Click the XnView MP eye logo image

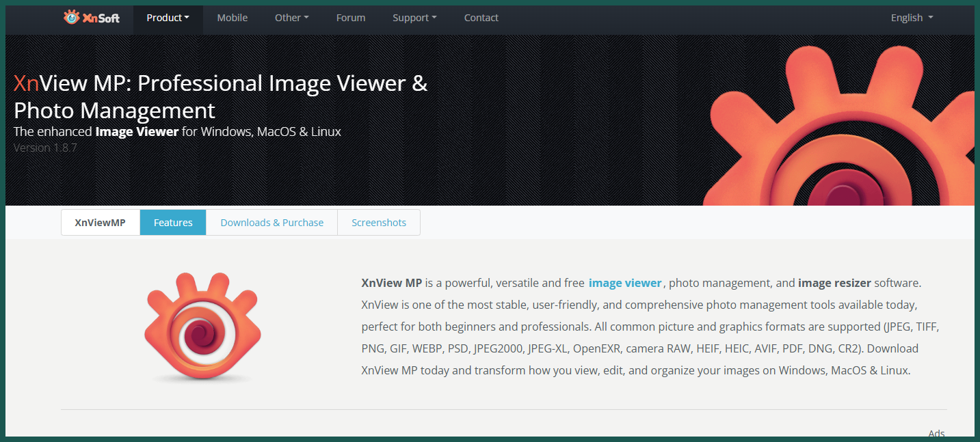point(203,327)
